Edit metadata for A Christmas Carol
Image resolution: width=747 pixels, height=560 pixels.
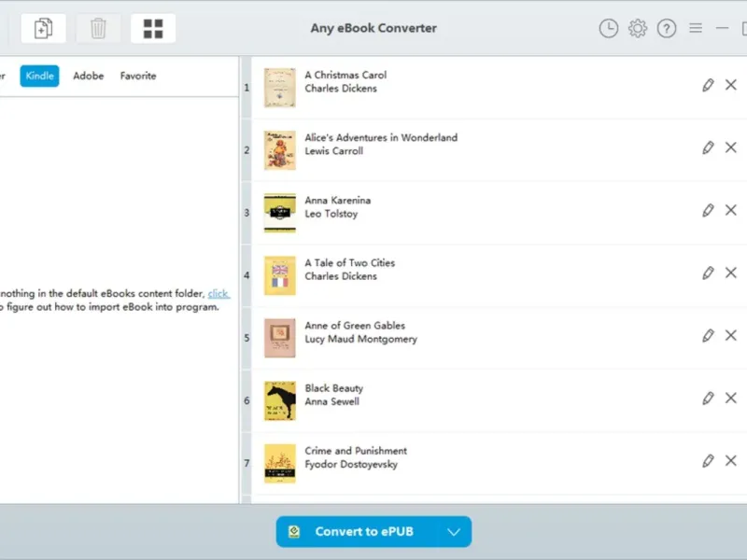click(x=708, y=85)
